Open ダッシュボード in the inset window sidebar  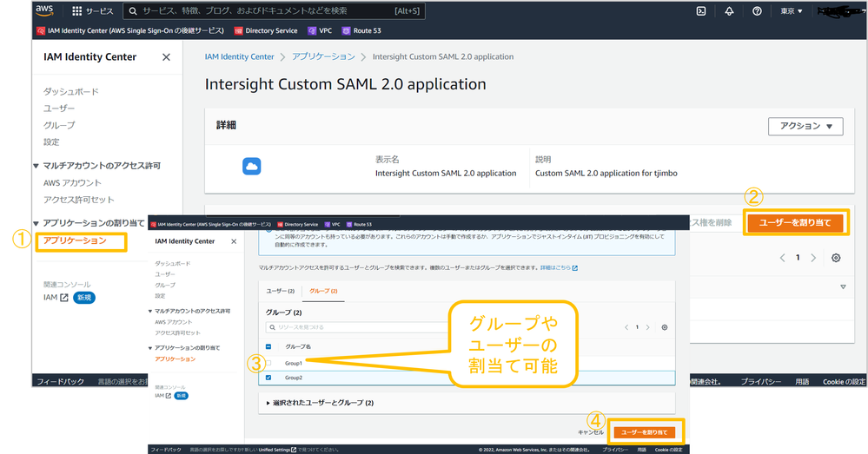click(173, 263)
